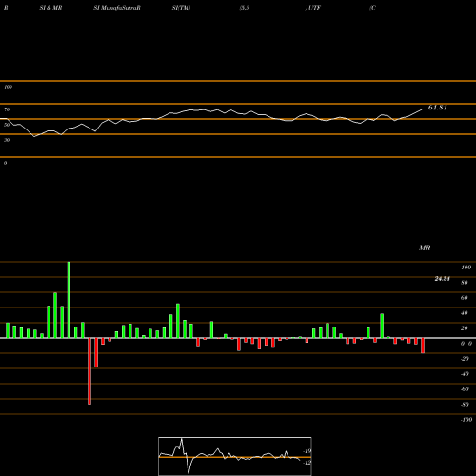Click the mini chart value -12
This screenshot has width=476, height=476.
tap(307, 463)
